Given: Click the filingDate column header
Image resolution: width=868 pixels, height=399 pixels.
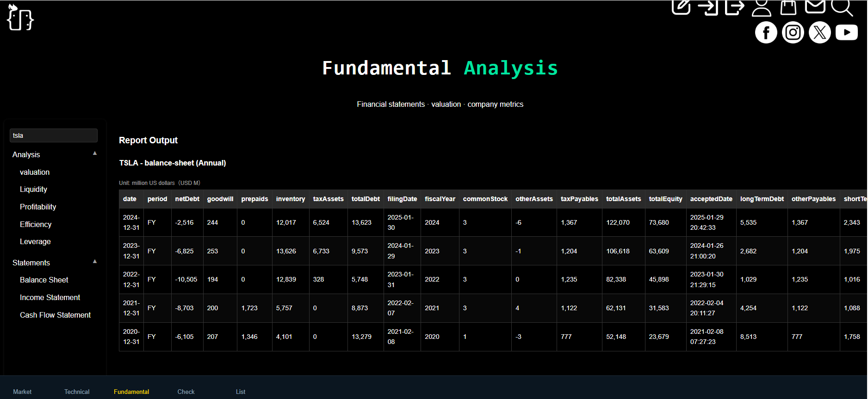Looking at the screenshot, I should 402,199.
